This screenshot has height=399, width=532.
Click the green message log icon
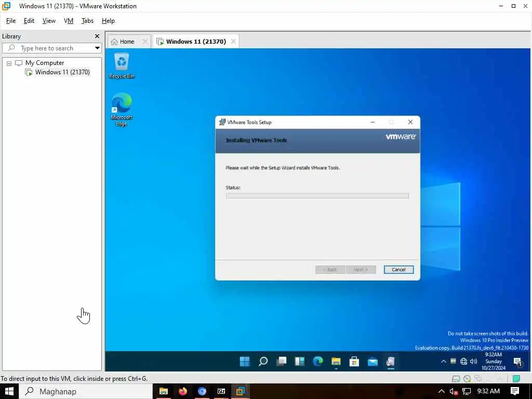coord(516,378)
